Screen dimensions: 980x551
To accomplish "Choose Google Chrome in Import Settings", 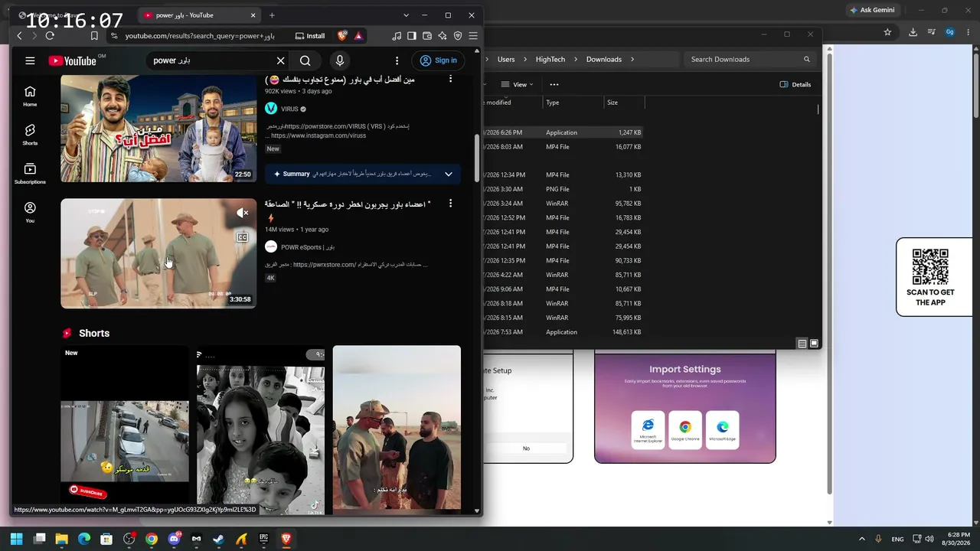I will [685, 429].
